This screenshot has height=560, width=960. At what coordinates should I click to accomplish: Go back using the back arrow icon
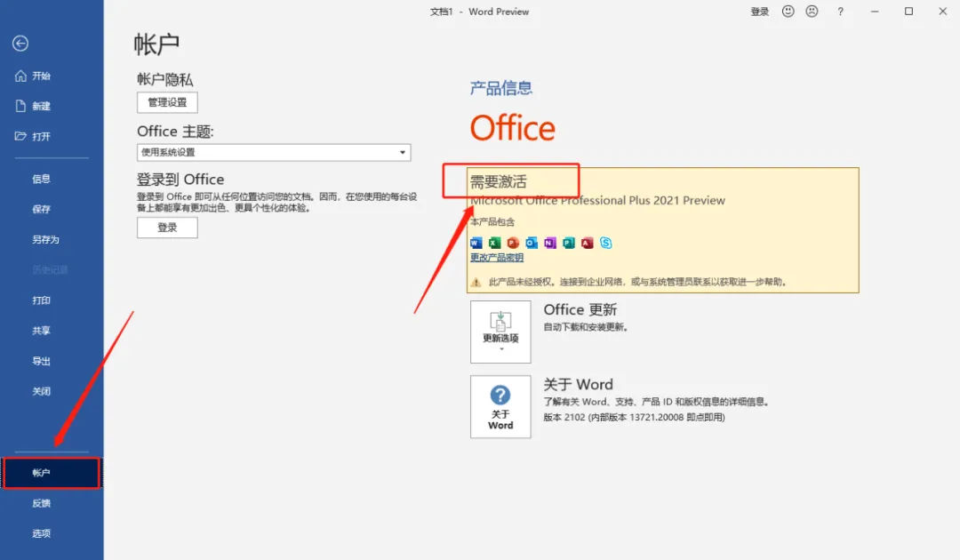point(20,44)
